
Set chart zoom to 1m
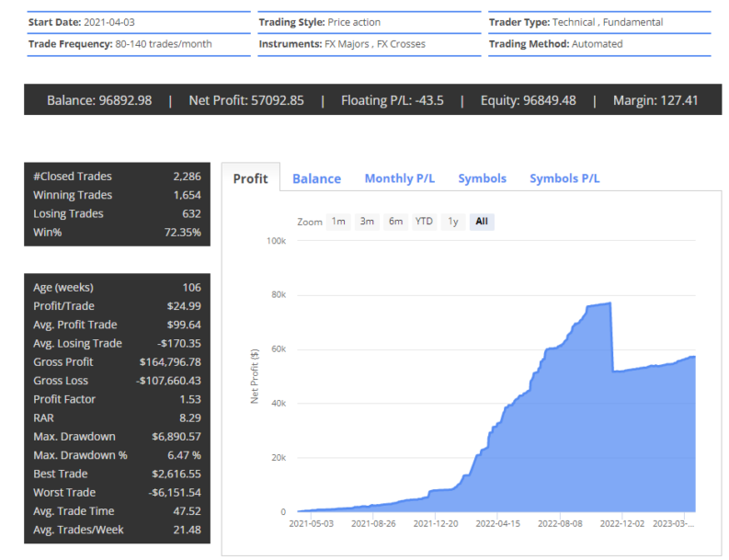pyautogui.click(x=338, y=222)
